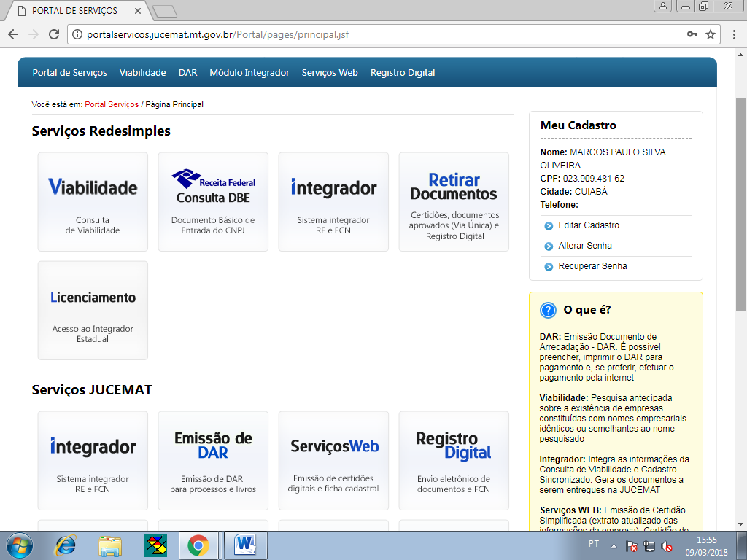Launch Internet Explorer from taskbar
Screen dimensions: 747x560
pyautogui.click(x=66, y=545)
